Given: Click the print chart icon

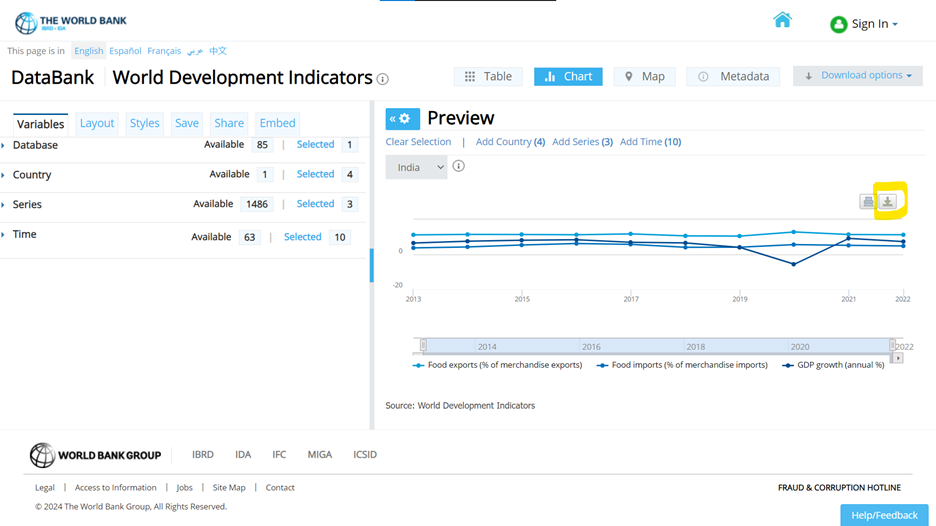Looking at the screenshot, I should pos(868,202).
